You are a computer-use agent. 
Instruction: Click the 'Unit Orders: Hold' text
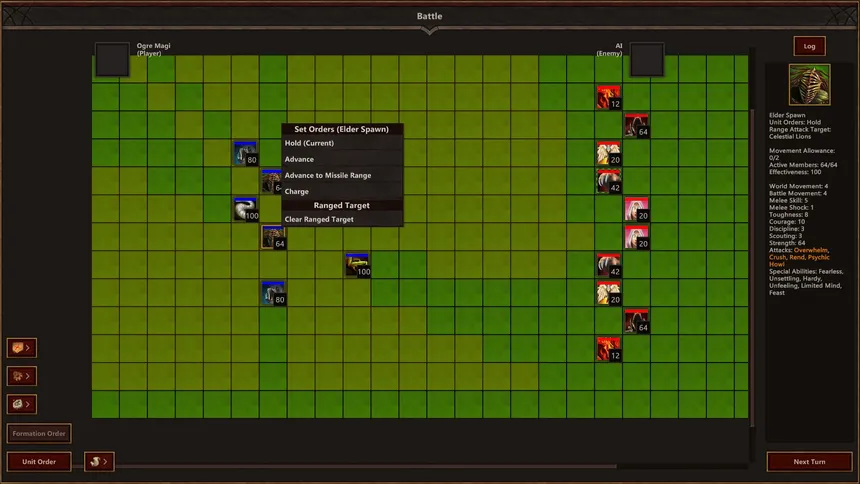(795, 122)
